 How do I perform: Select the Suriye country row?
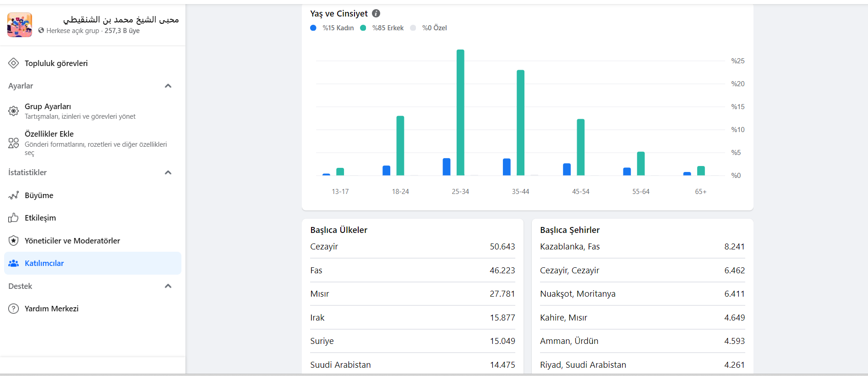click(x=413, y=341)
